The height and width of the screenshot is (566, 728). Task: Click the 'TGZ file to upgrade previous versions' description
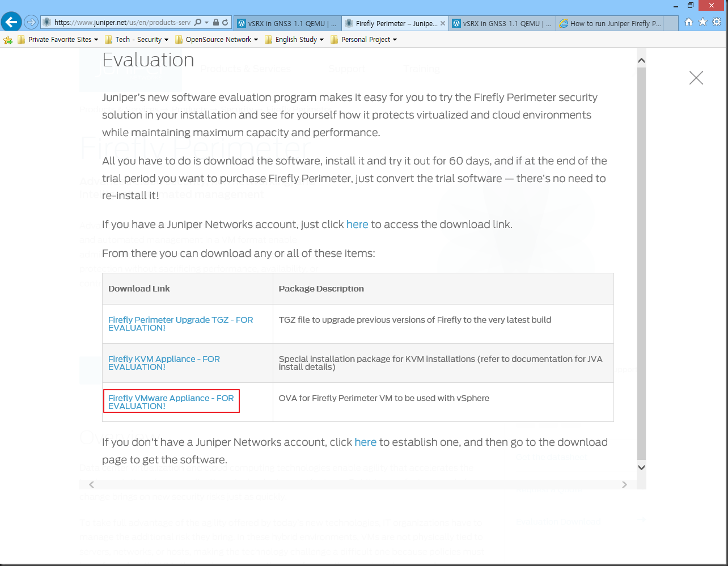(x=415, y=320)
